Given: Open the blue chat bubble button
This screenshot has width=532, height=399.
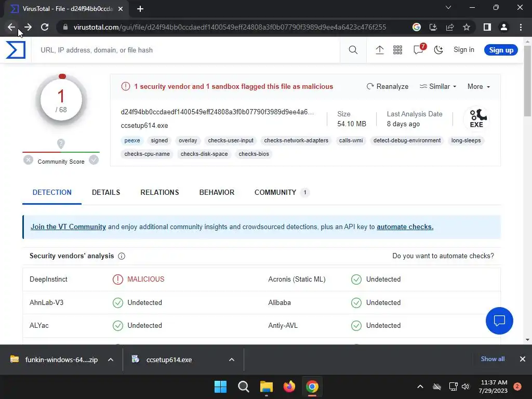Looking at the screenshot, I should 499,321.
